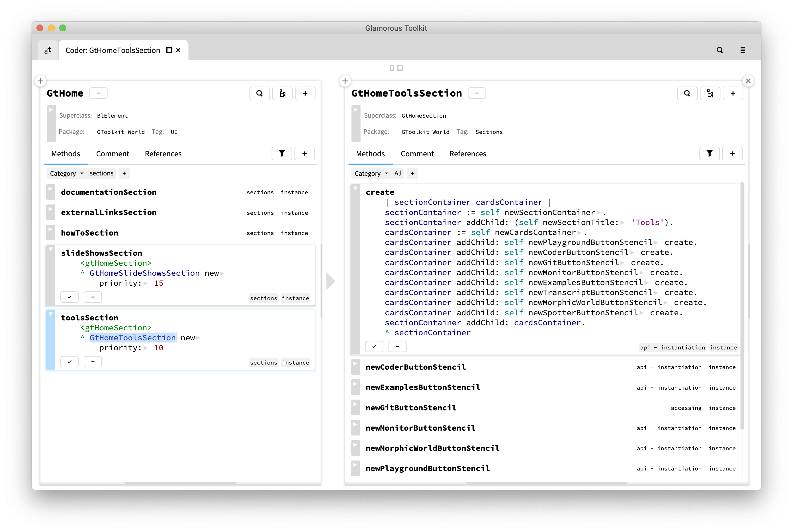Click the 'api - instantiation' tag on create
793x532 pixels.
pyautogui.click(x=673, y=347)
